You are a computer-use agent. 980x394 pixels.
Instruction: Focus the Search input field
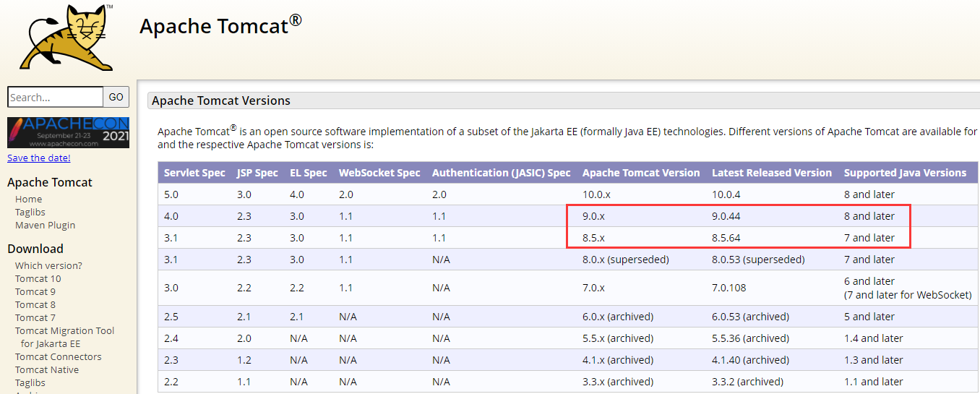point(56,97)
